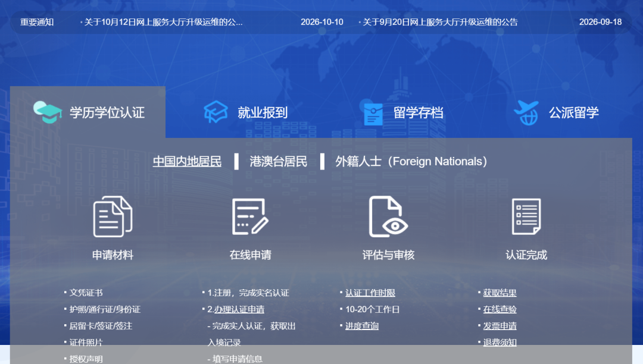643x364 pixels.
Task: Click the 文凭证书 list item
Action: [86, 293]
